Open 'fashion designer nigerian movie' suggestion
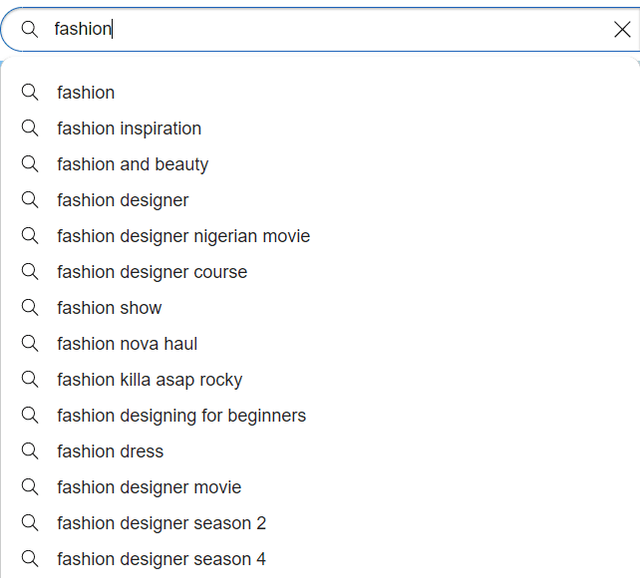640x578 pixels. tap(183, 236)
